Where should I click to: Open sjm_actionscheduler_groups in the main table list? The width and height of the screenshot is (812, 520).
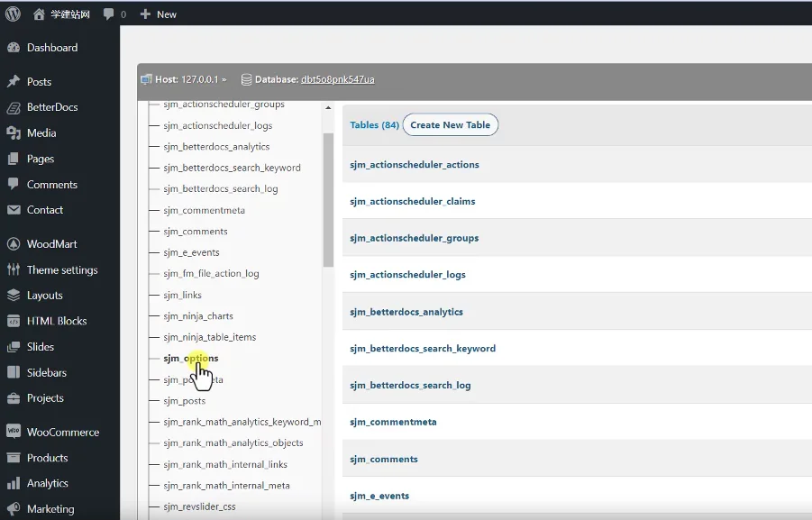pos(415,238)
